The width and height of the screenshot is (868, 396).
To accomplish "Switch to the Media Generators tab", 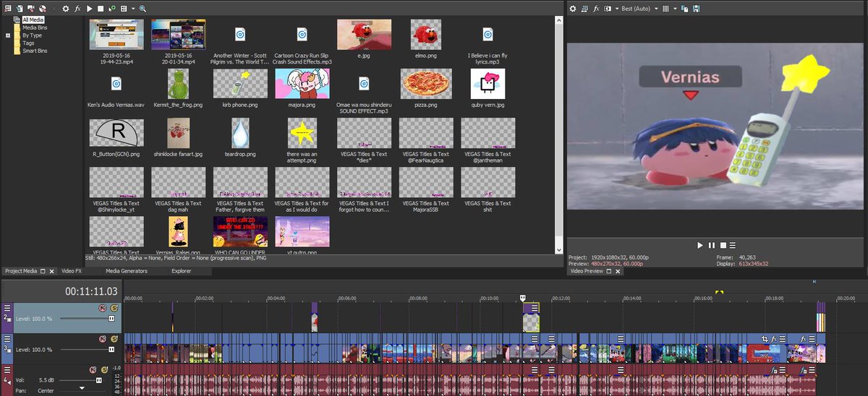I will tap(127, 271).
